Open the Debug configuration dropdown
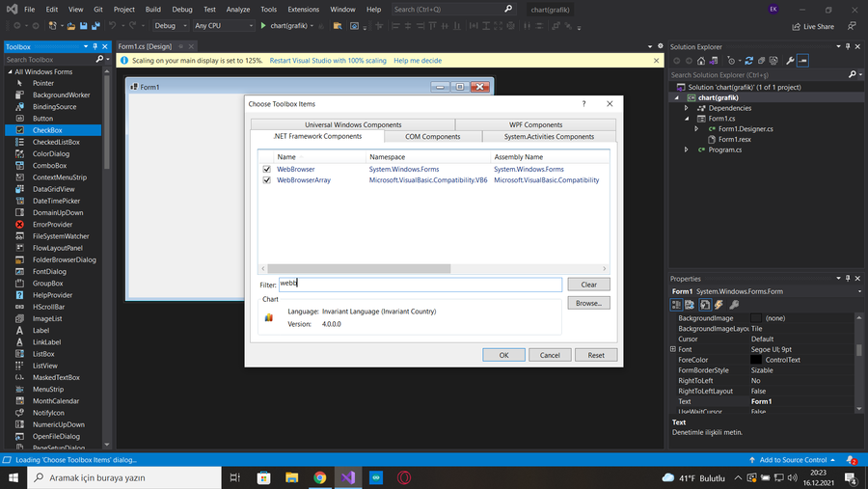868x489 pixels. [171, 26]
